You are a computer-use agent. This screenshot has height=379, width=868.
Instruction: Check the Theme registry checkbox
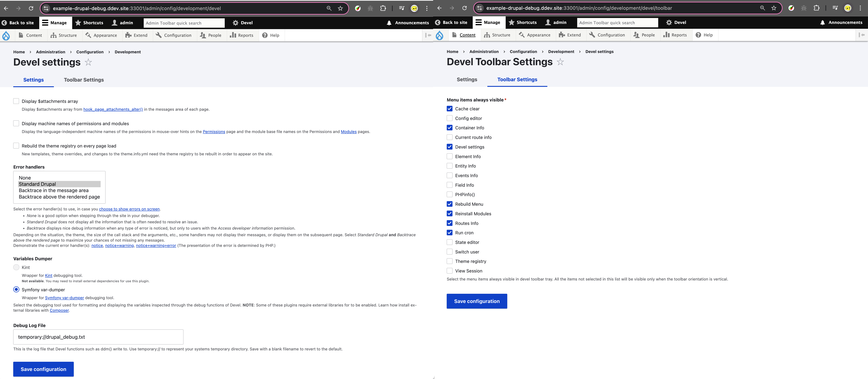tap(450, 261)
